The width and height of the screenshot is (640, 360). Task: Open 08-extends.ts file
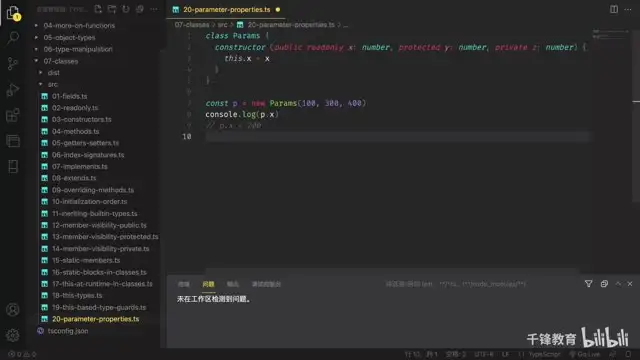point(74,178)
